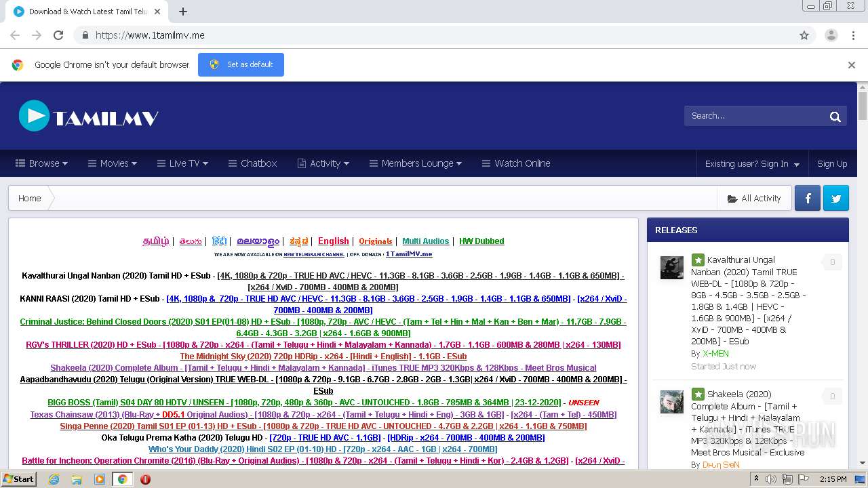
Task: Dismiss the default browser notification bar
Action: (x=852, y=65)
